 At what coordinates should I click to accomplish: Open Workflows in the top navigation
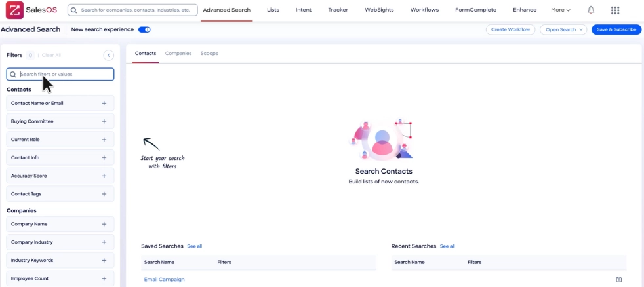[424, 10]
